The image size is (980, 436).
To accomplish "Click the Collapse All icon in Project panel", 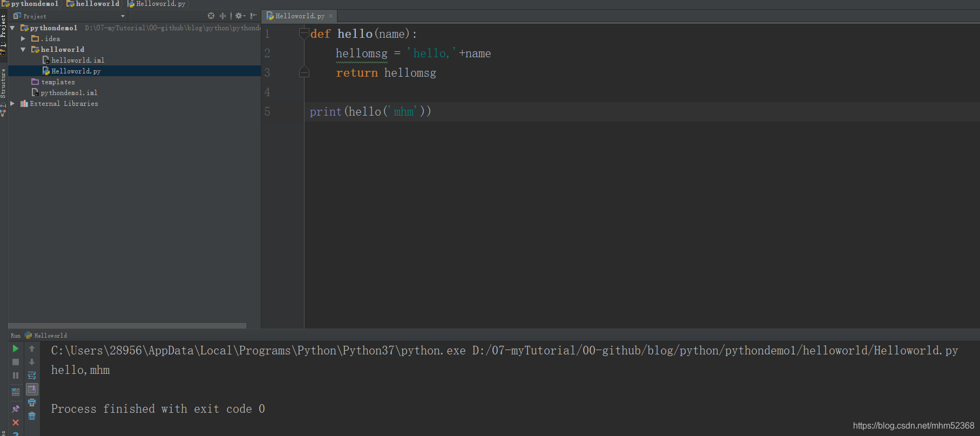I will [x=222, y=16].
